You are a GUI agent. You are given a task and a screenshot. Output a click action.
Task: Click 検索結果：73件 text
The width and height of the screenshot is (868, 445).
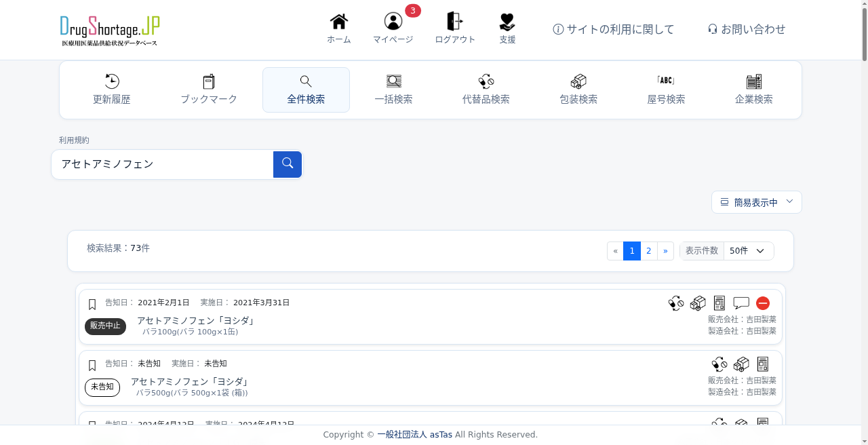pyautogui.click(x=118, y=248)
